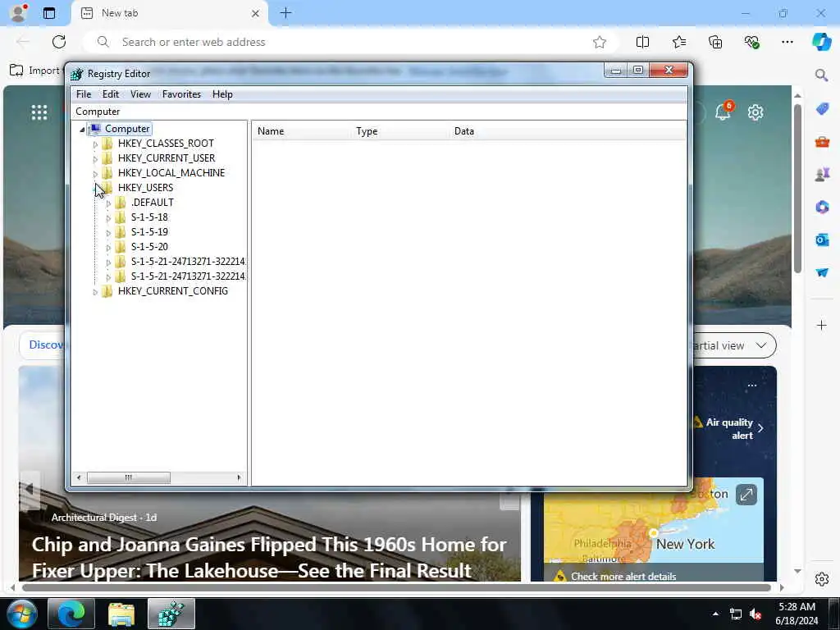Toggle Edge split screen icon

click(642, 42)
